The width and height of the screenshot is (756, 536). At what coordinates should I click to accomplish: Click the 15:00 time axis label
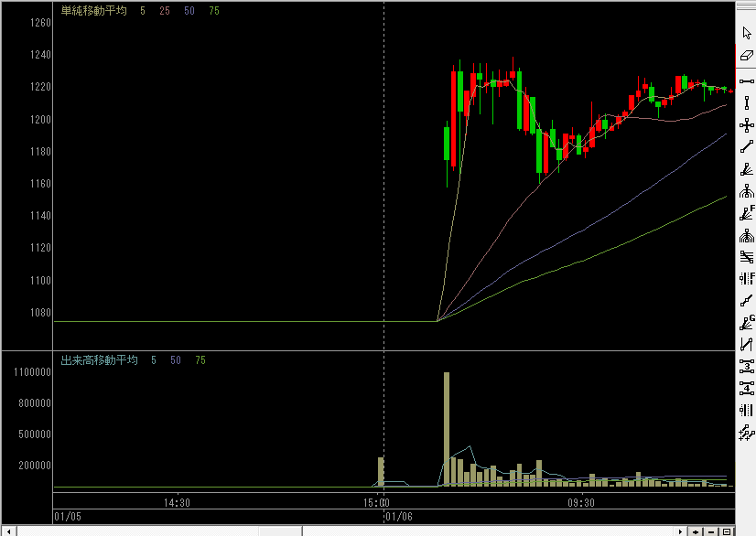[376, 503]
